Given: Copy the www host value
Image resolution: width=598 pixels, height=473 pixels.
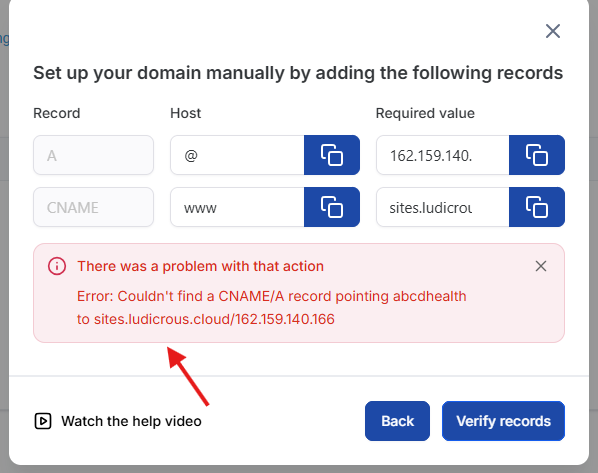Looking at the screenshot, I should click(332, 207).
